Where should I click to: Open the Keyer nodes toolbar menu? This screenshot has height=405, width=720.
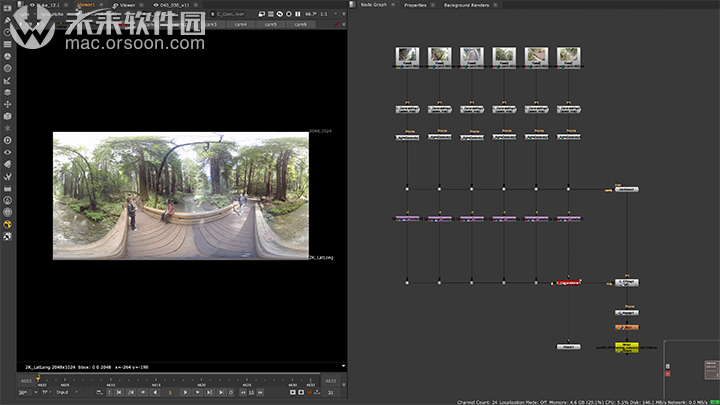(7, 80)
